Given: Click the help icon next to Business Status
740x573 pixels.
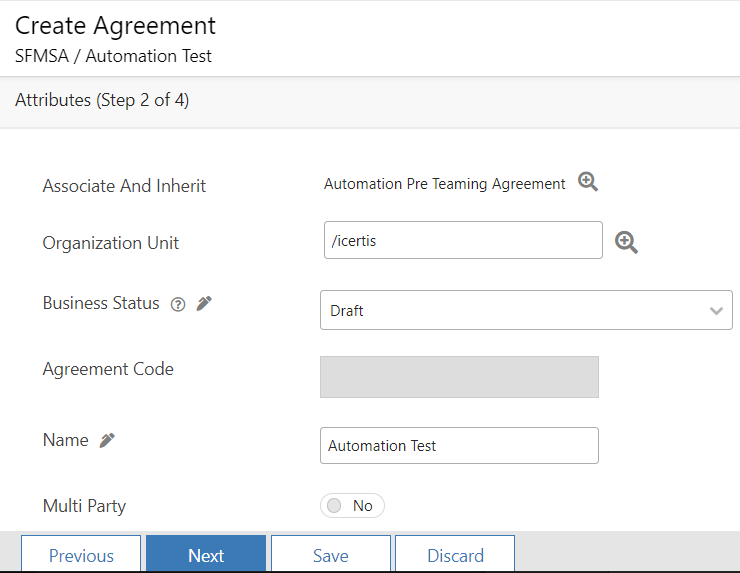Looking at the screenshot, I should click(x=178, y=305).
